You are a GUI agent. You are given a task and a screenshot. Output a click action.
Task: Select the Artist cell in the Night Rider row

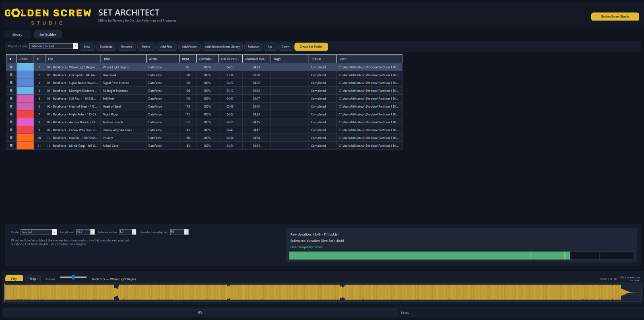pyautogui.click(x=163, y=114)
